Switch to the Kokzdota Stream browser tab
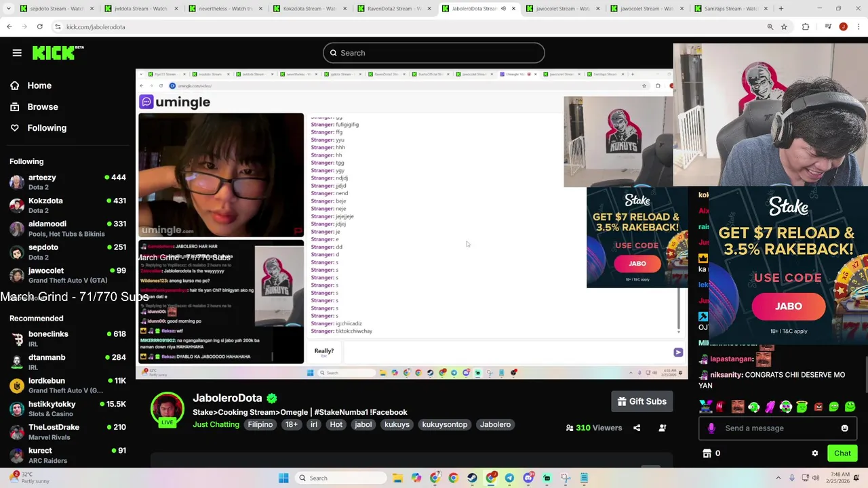 point(310,9)
